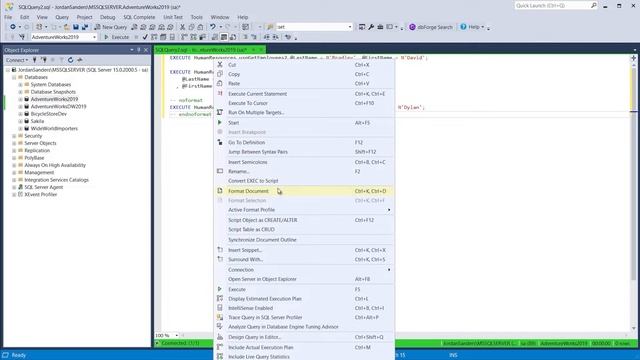Click the Save All toolbar icon

(x=85, y=27)
